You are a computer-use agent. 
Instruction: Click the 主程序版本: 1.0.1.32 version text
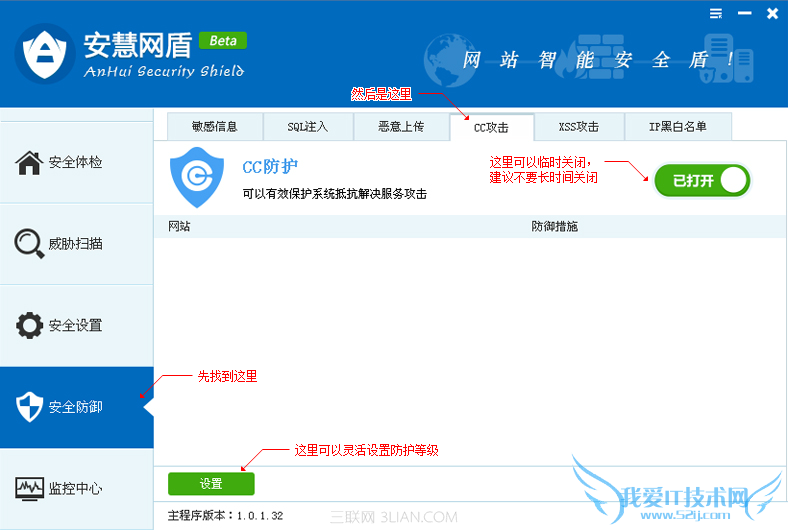(225, 515)
